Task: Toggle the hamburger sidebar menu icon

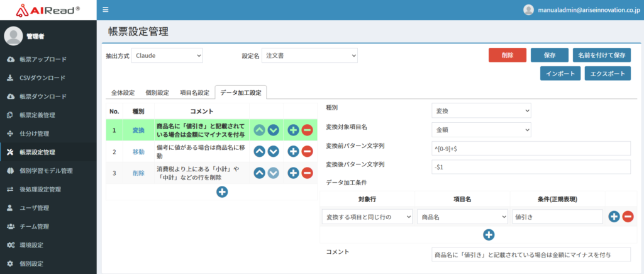Action: pyautogui.click(x=106, y=10)
